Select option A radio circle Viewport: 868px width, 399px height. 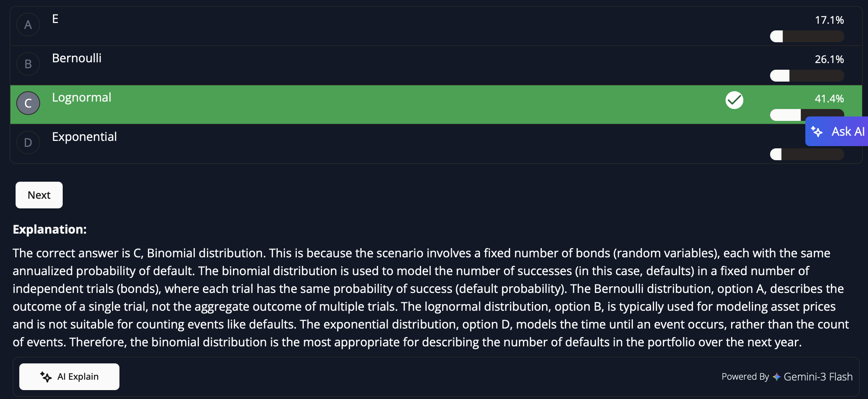point(28,25)
